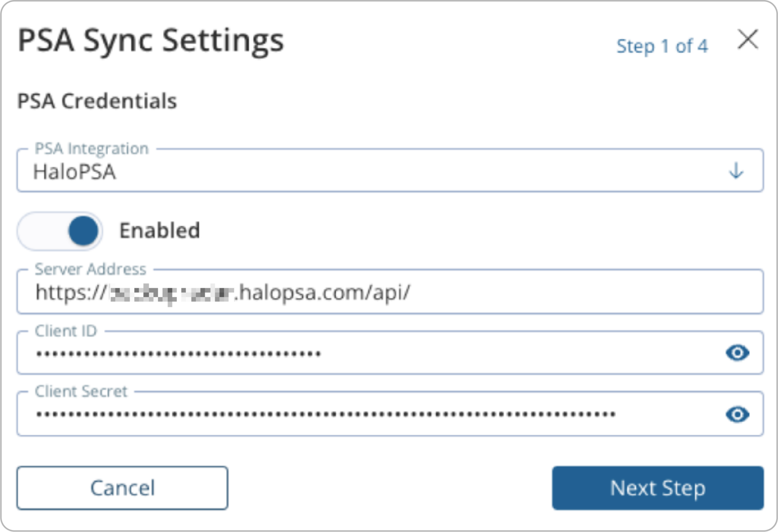This screenshot has height=532, width=778.
Task: Select the Client ID input field
Action: click(x=304, y=353)
